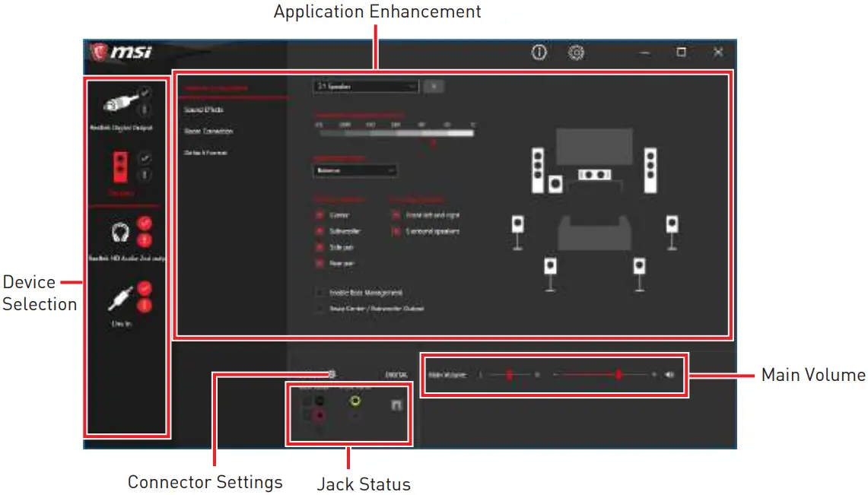868x495 pixels.
Task: Click red checkmark beside Line In
Action: (145, 288)
